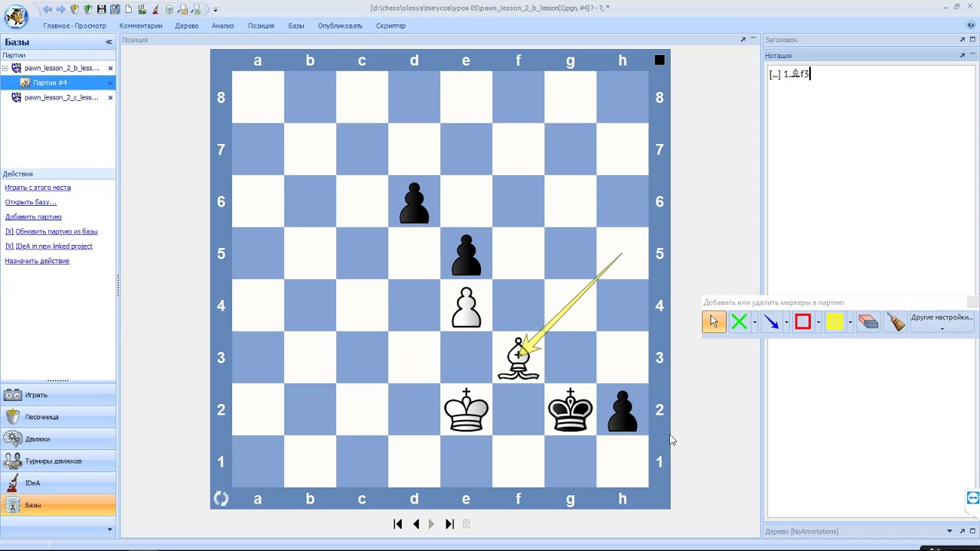Click the 1.♗f3 move in notation

tap(796, 74)
